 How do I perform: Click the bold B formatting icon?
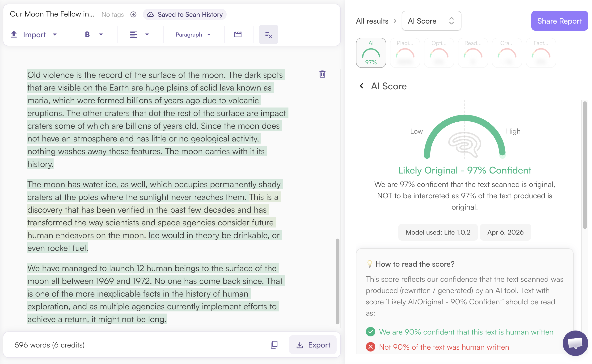point(87,34)
